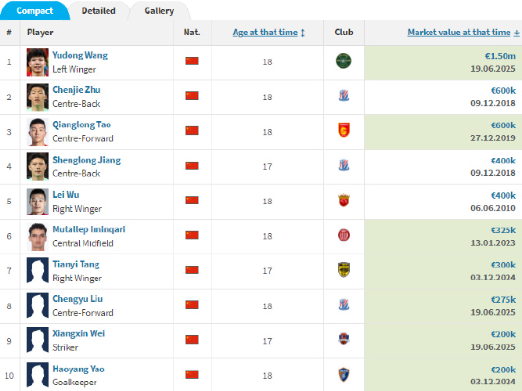This screenshot has height=391, width=522.
Task: Open Yudong Wang's €1.50m market value
Action: (500, 56)
